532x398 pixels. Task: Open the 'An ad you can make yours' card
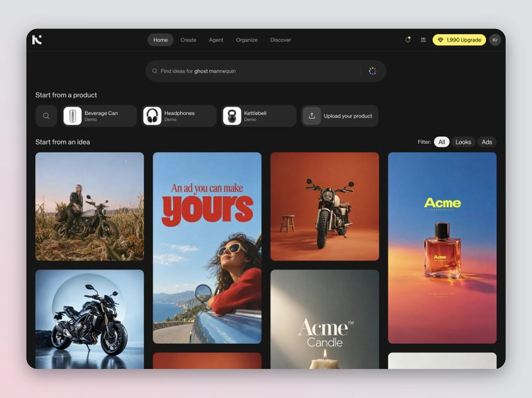tap(207, 248)
